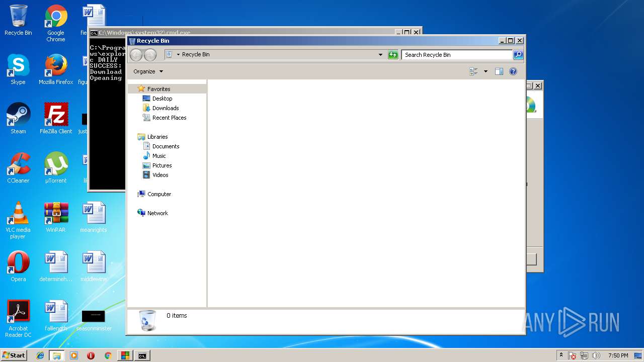Type in Search Recycle Bin field

(457, 55)
